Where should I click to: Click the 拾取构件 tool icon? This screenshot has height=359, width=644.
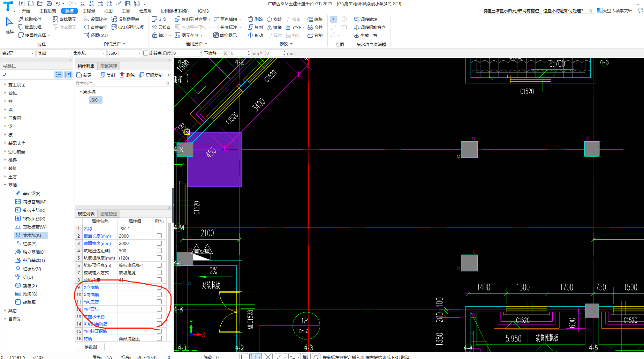pyautogui.click(x=21, y=19)
